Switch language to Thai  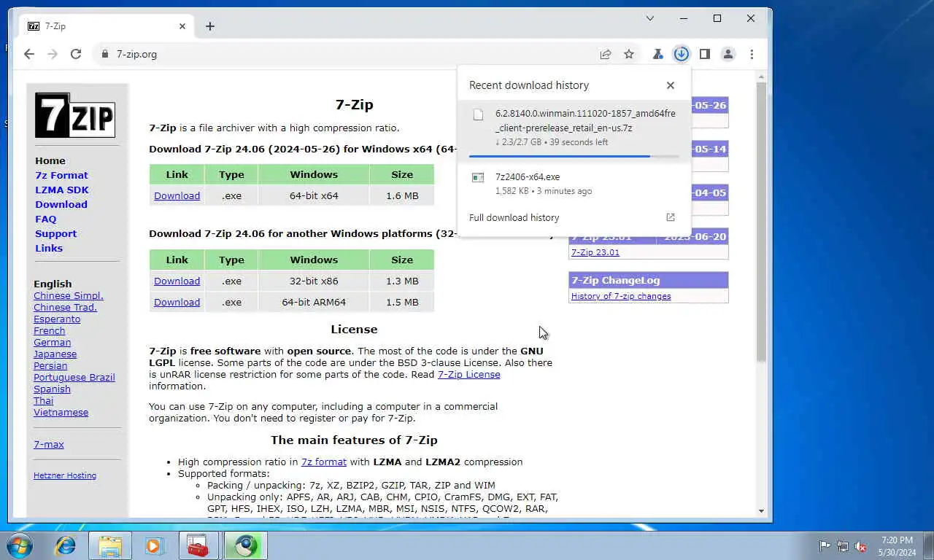point(43,400)
